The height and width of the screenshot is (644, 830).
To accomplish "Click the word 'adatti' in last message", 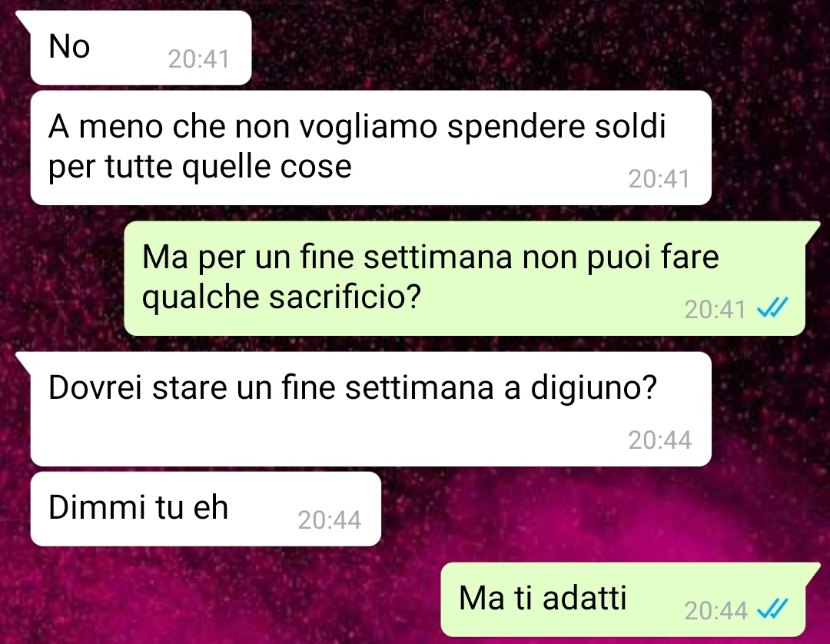I will click(x=584, y=598).
